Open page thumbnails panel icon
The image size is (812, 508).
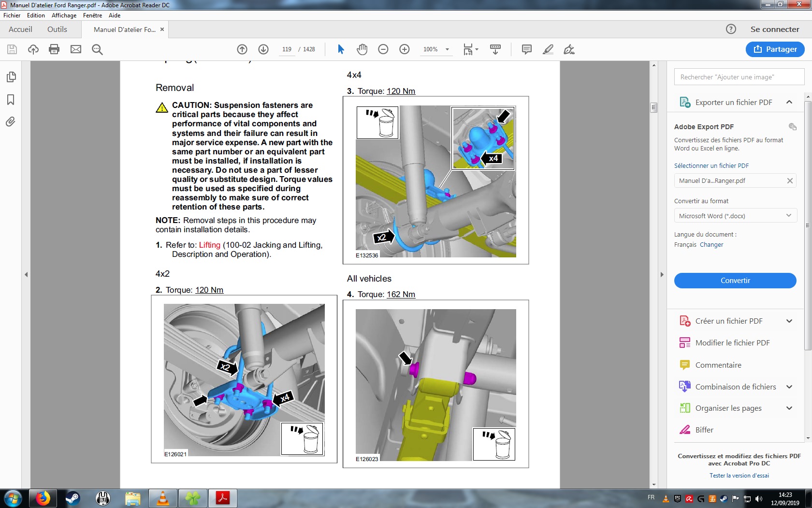pyautogui.click(x=11, y=77)
